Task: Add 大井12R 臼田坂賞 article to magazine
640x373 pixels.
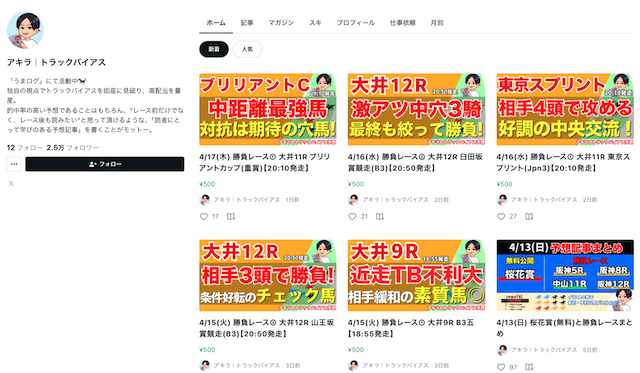Action: point(380,216)
